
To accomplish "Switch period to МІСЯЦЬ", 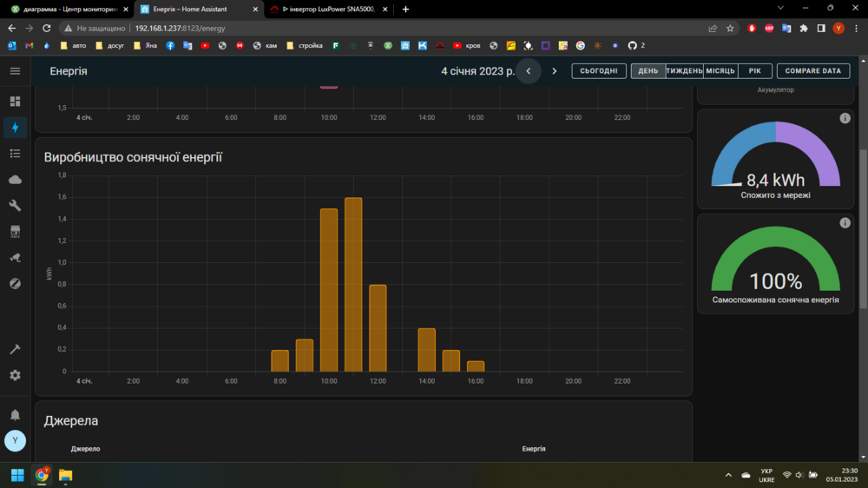I will tap(720, 71).
